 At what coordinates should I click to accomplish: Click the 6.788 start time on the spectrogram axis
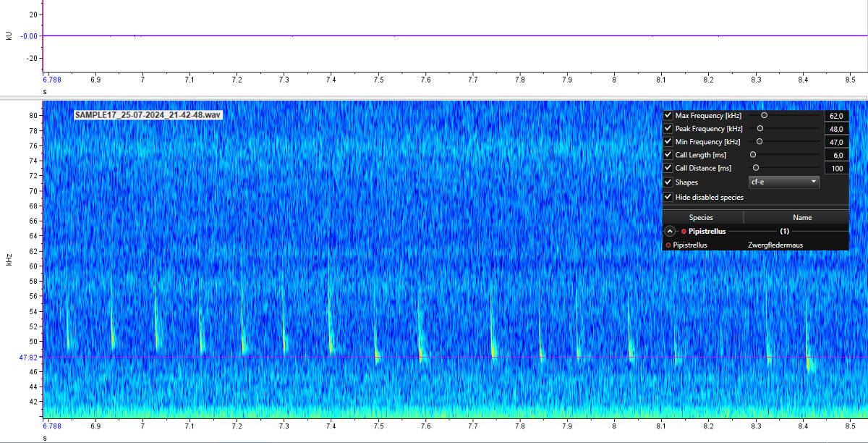[52, 426]
